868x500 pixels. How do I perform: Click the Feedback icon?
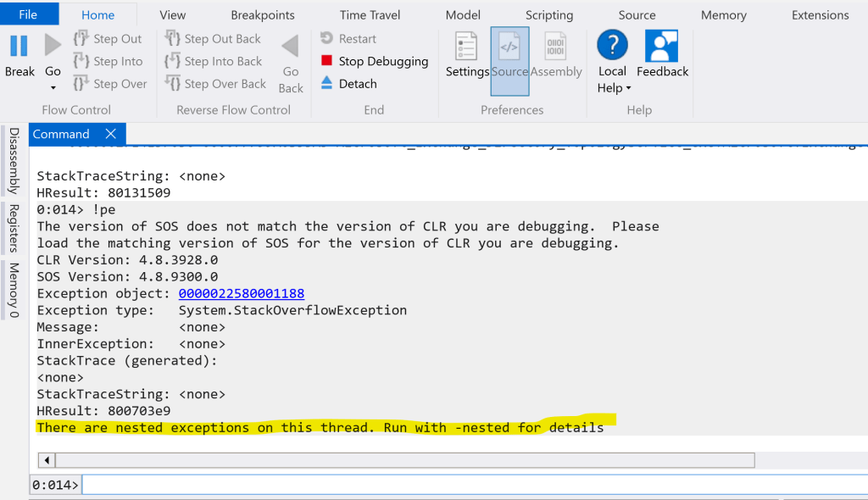click(x=662, y=47)
